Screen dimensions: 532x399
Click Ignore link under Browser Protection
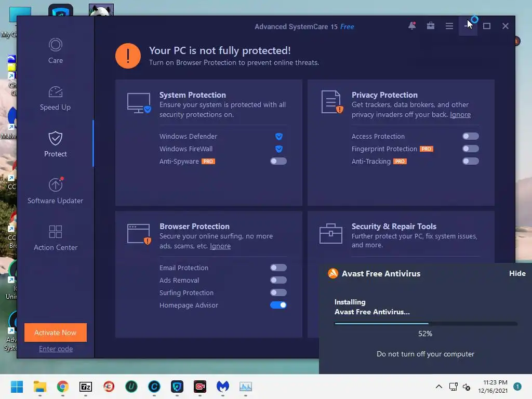point(220,246)
